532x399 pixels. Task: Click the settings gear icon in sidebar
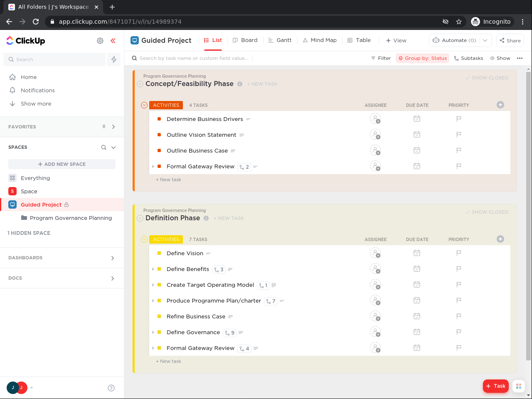coord(100,41)
